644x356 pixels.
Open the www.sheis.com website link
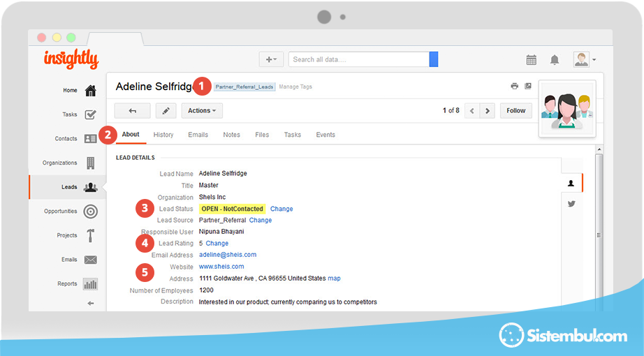point(221,267)
